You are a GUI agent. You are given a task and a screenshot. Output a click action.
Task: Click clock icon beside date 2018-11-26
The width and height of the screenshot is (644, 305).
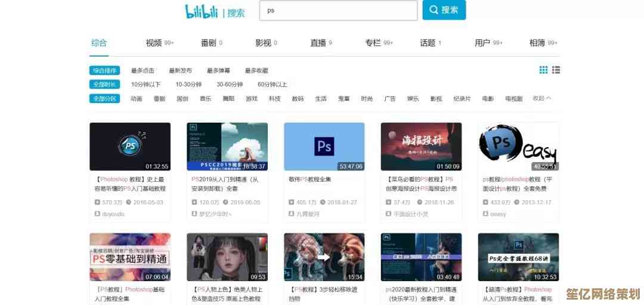point(419,203)
